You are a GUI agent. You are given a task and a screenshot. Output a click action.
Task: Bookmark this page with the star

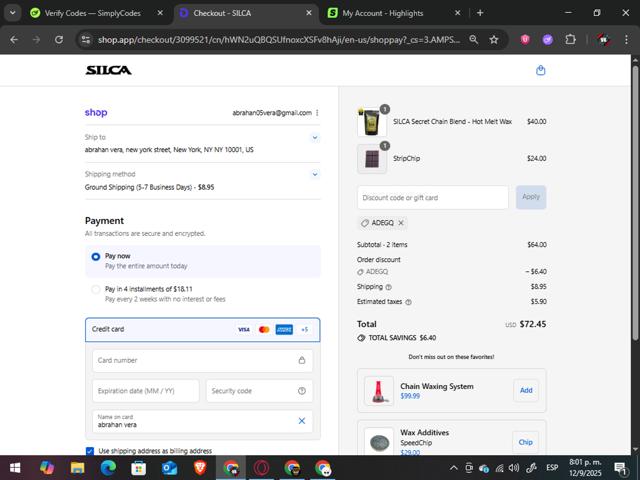coord(494,40)
